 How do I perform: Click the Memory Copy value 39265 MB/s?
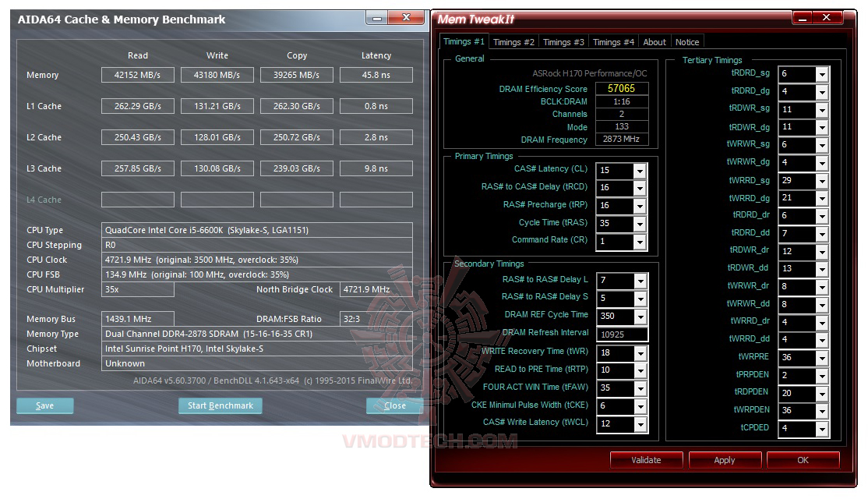pyautogui.click(x=297, y=75)
